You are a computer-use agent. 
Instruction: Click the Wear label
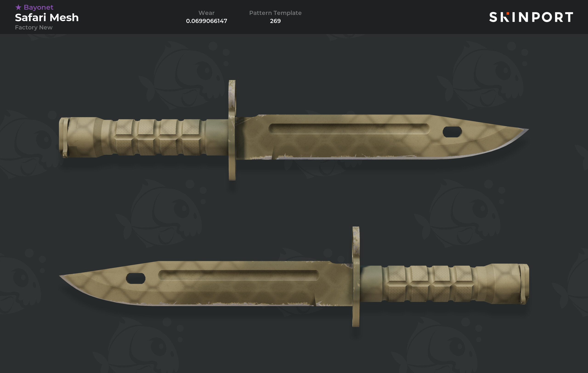click(206, 13)
